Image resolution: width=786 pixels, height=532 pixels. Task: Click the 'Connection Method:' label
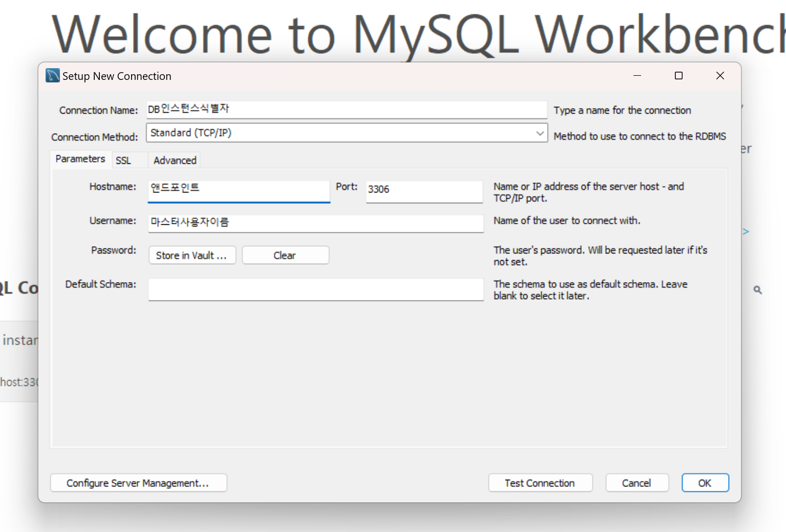click(x=95, y=137)
